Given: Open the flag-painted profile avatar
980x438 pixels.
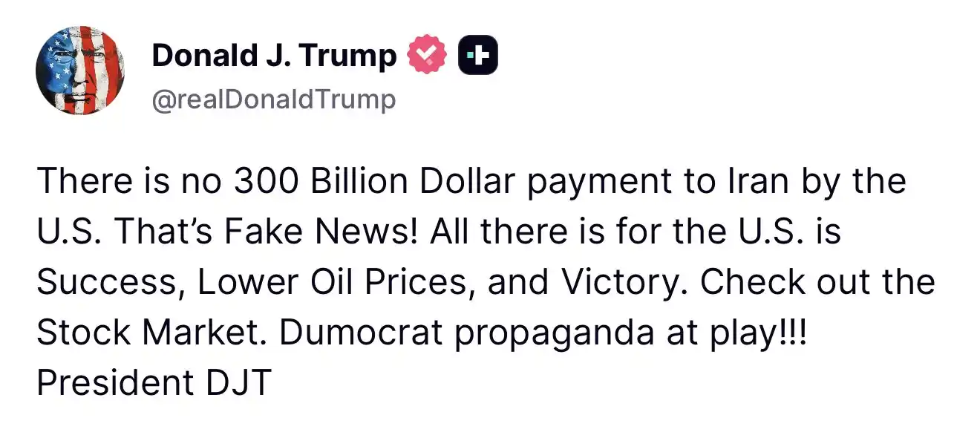Looking at the screenshot, I should click(x=80, y=71).
